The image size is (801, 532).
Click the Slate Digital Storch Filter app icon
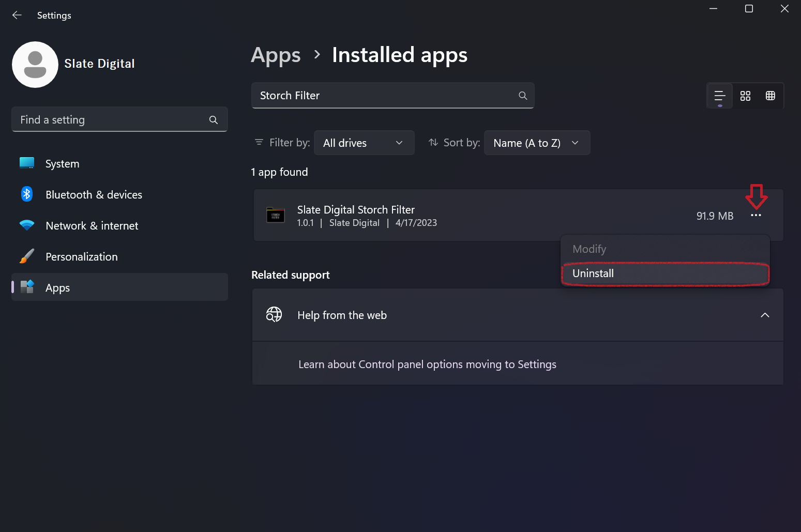[x=276, y=215]
